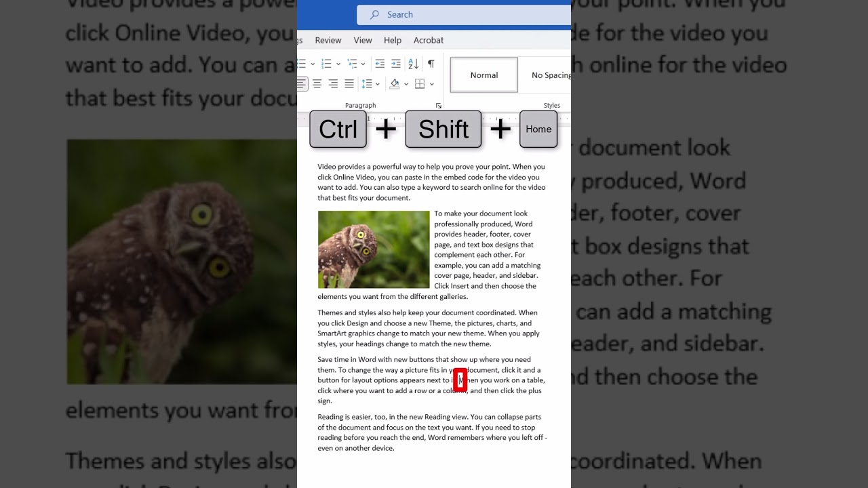Expand the Numbering dropdown arrow

338,64
